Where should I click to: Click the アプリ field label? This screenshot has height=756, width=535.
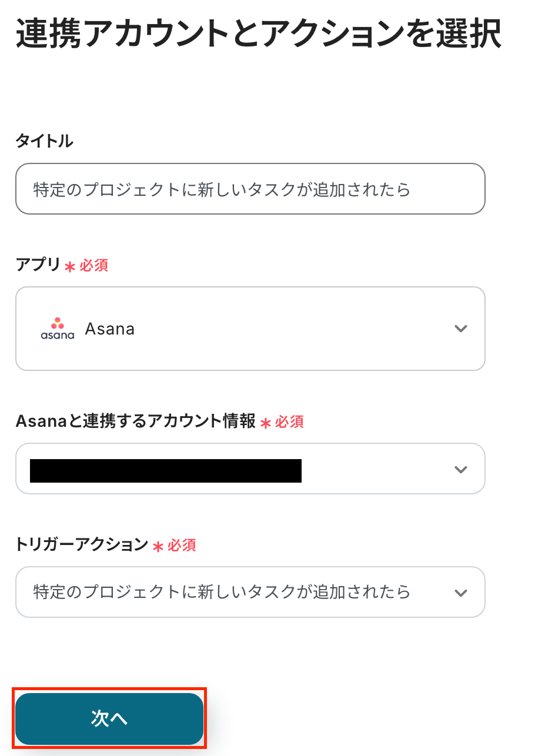[x=38, y=265]
